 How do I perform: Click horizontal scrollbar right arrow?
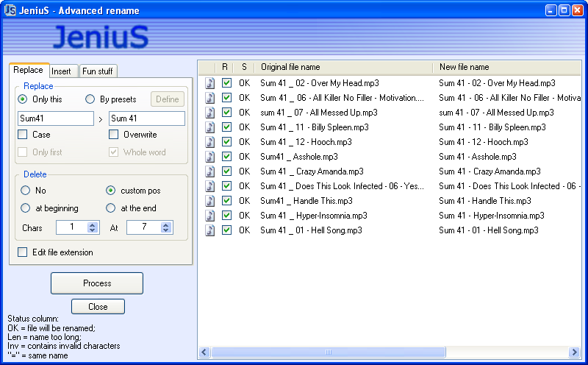point(574,352)
